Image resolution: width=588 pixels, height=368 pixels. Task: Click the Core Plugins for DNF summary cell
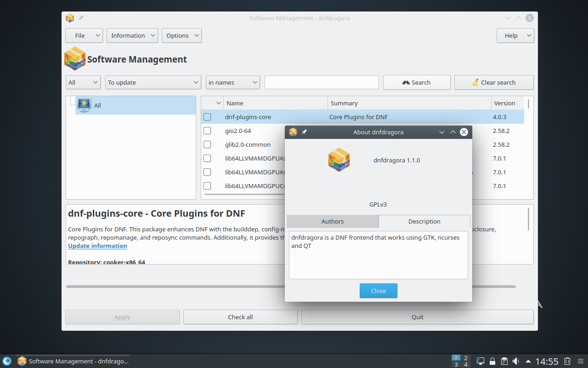click(358, 117)
